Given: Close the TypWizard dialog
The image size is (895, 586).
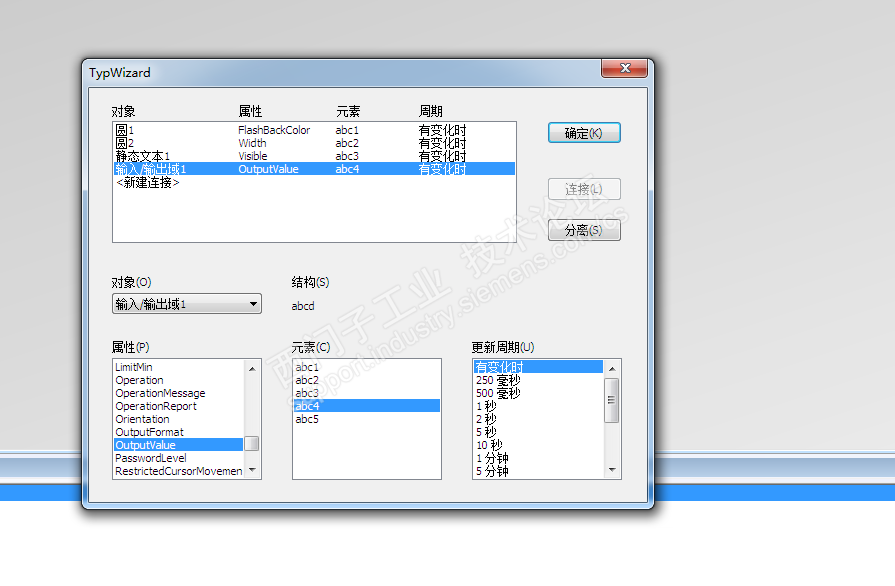Looking at the screenshot, I should (624, 68).
